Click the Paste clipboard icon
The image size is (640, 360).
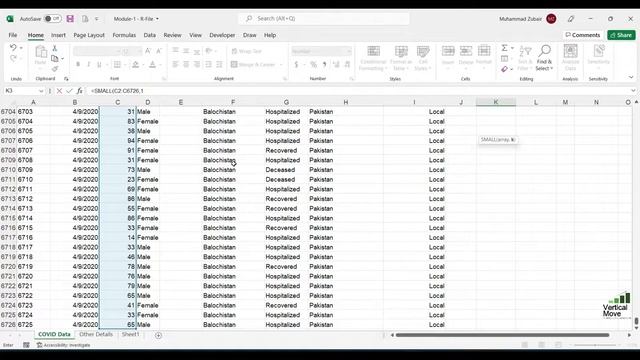tap(40, 53)
